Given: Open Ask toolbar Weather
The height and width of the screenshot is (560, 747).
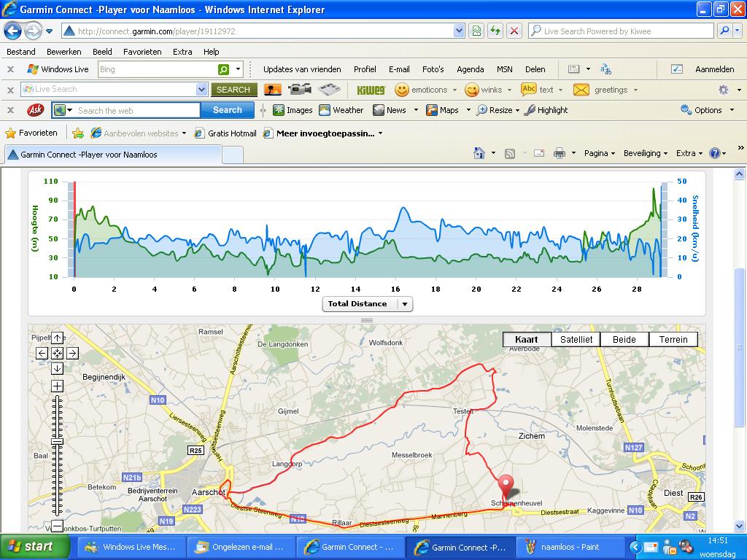Looking at the screenshot, I should coord(341,110).
